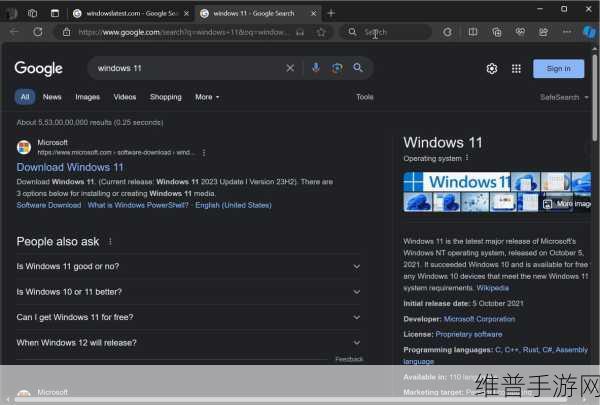Open the browser settings and more ellipsis

click(x=567, y=32)
